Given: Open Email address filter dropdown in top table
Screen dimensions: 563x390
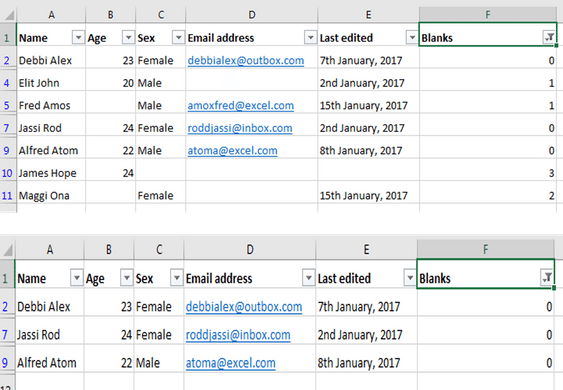Looking at the screenshot, I should pyautogui.click(x=310, y=37).
